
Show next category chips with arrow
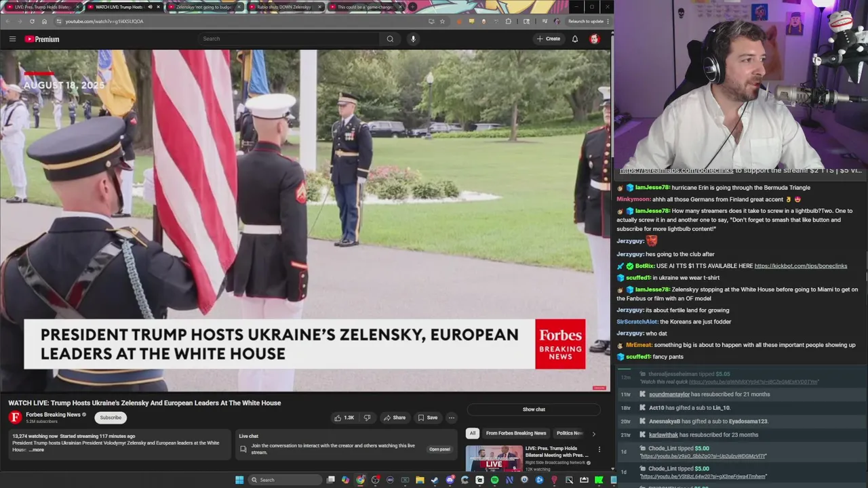click(x=593, y=433)
